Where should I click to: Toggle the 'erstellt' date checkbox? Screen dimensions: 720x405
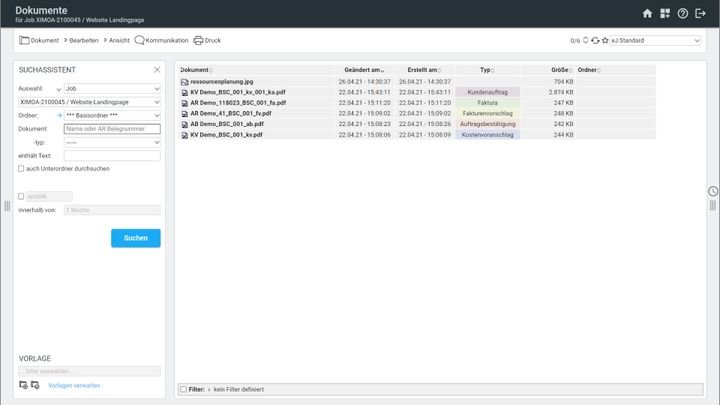click(x=22, y=196)
